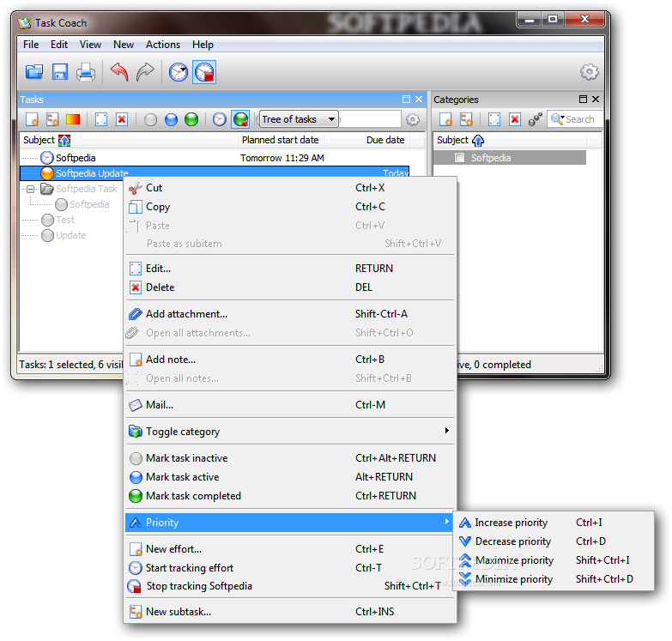Screen dimensions: 672x641
Task: Choose Minimize priority
Action: pyautogui.click(x=554, y=579)
